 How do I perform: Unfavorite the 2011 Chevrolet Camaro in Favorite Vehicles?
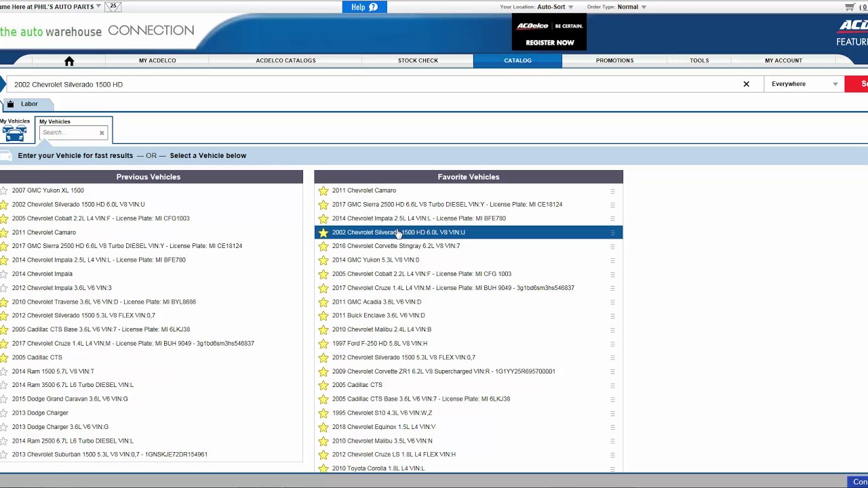tap(323, 190)
